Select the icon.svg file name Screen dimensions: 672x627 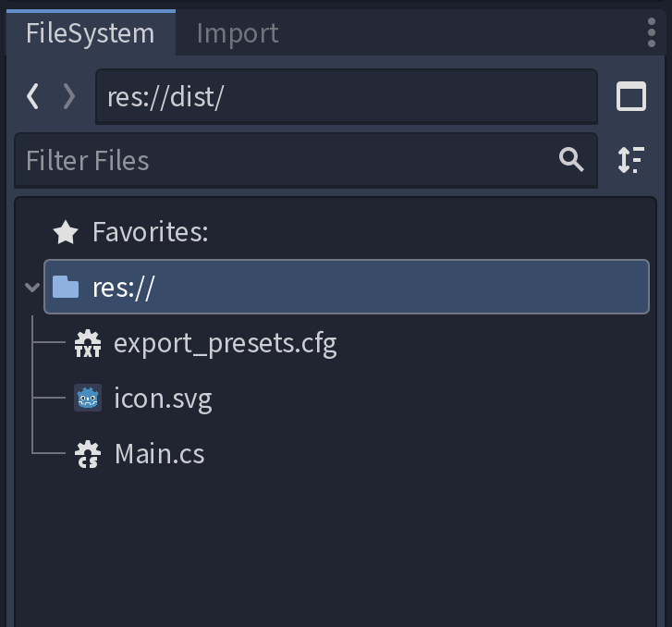pos(163,400)
